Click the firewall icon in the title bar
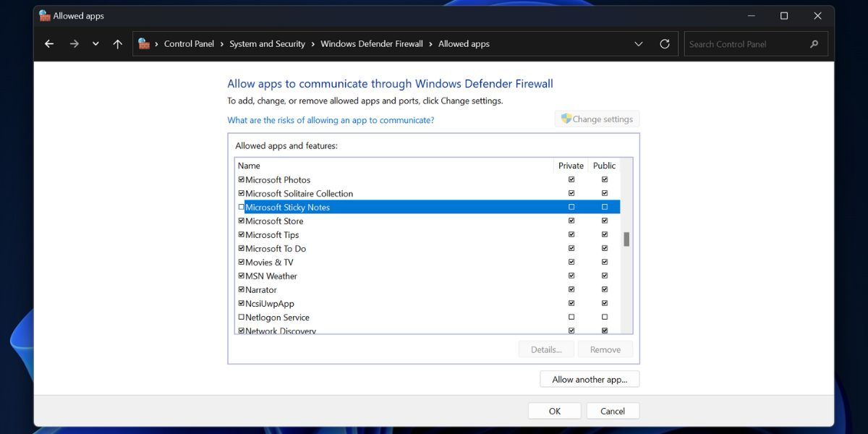The height and width of the screenshot is (434, 868). (x=43, y=14)
